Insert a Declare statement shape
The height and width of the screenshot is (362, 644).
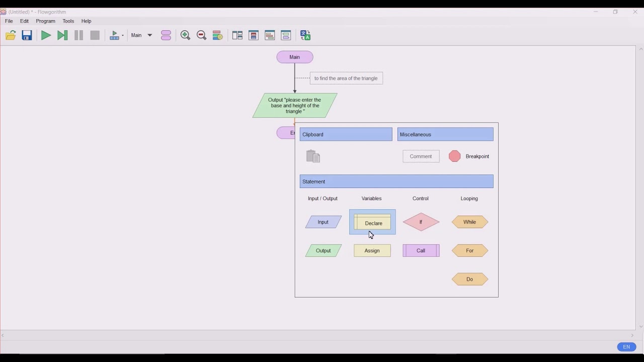372,222
